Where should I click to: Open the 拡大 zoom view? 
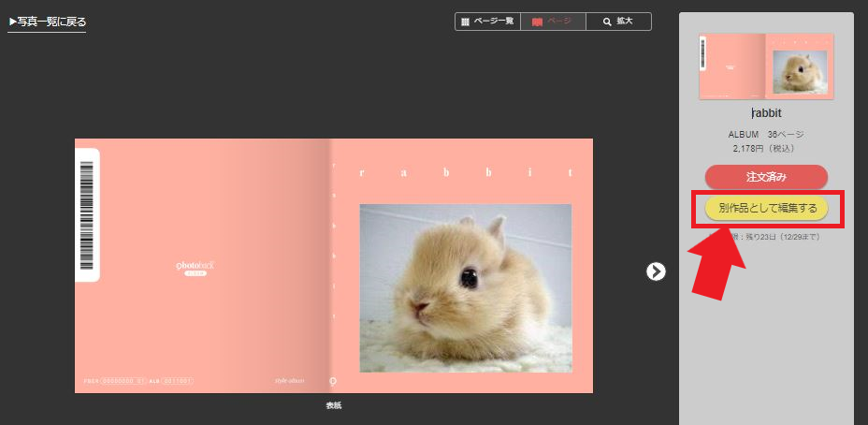[618, 22]
